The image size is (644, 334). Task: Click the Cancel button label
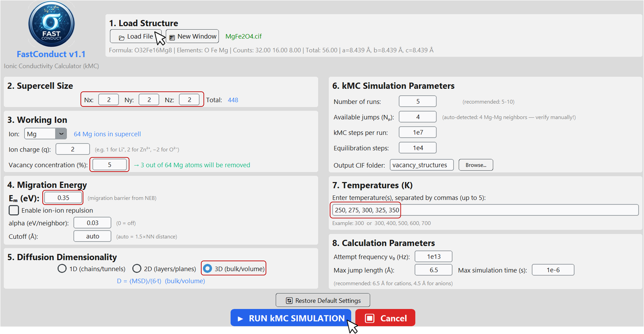tap(393, 318)
